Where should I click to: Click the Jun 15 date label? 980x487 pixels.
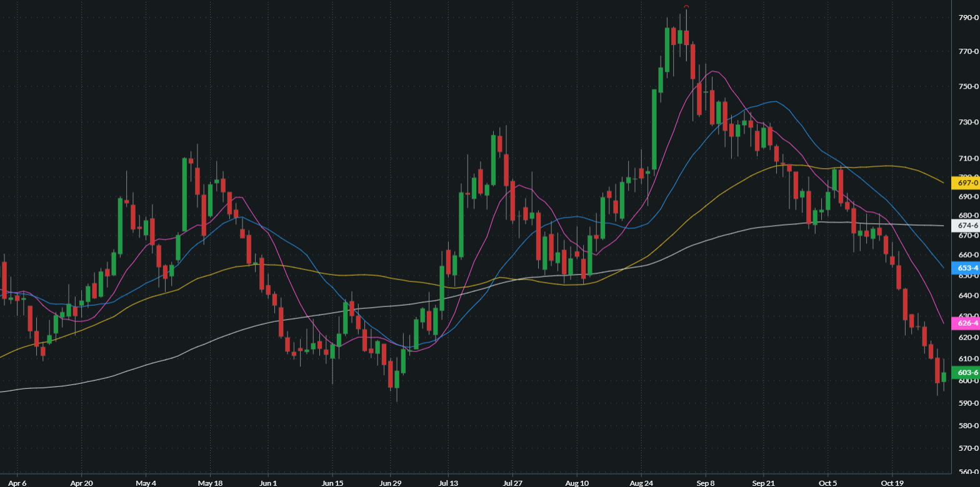332,483
